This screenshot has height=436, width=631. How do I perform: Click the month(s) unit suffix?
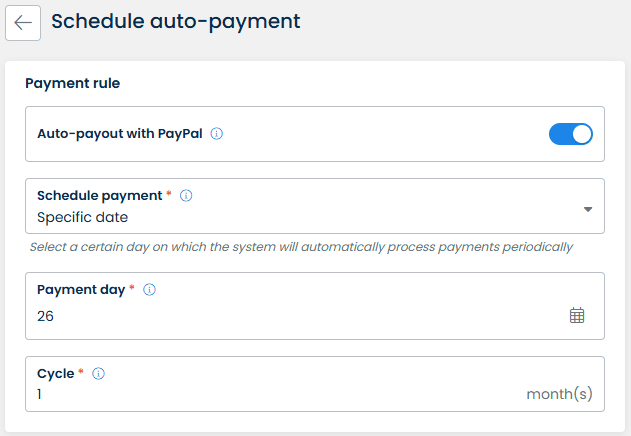click(x=560, y=395)
